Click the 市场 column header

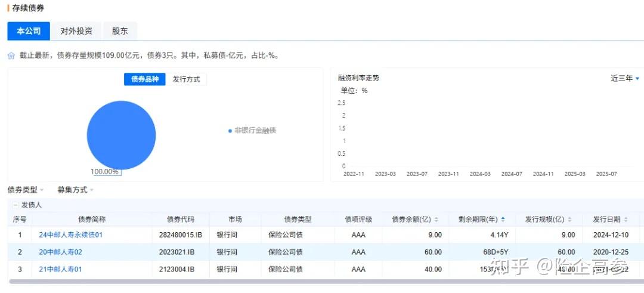(x=236, y=220)
